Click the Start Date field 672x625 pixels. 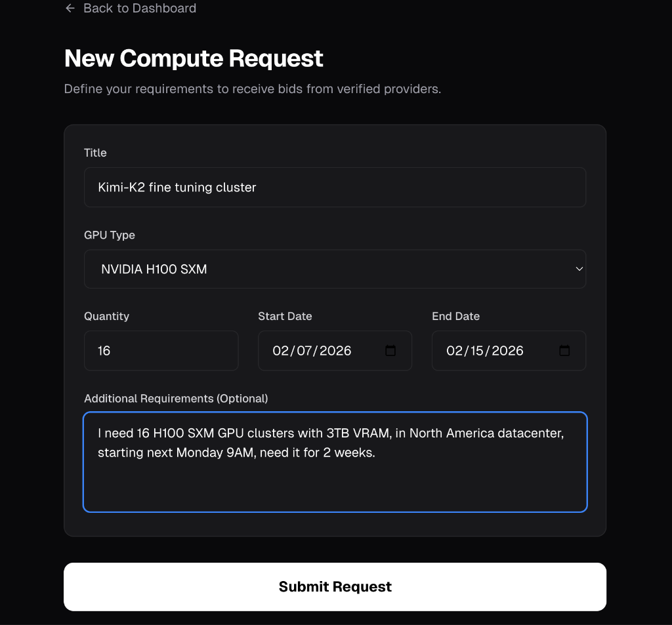[x=322, y=351]
